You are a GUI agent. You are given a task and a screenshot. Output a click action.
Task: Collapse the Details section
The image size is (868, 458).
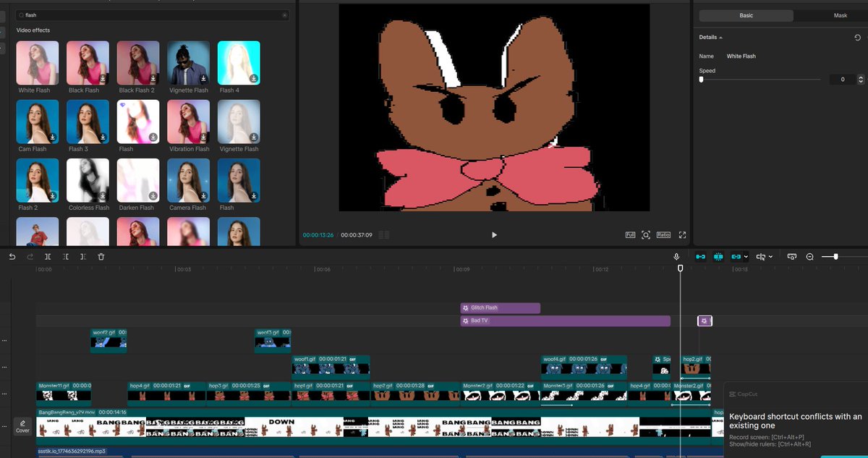tap(721, 37)
